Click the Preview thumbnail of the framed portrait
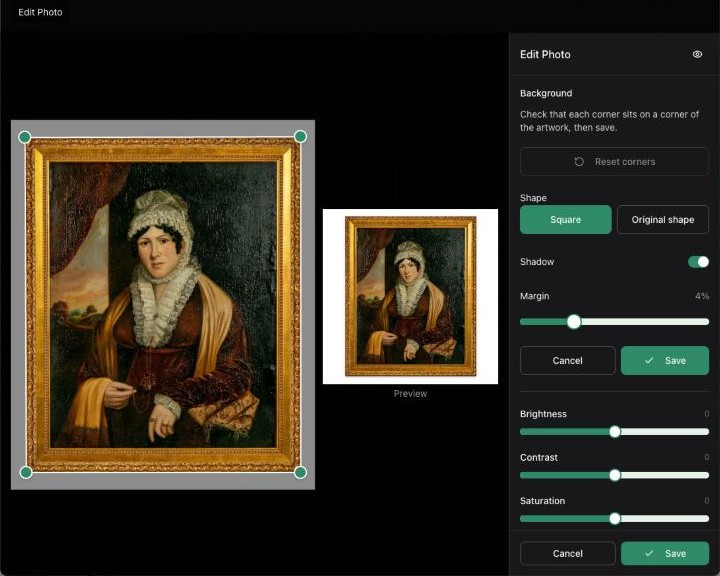 [x=410, y=296]
